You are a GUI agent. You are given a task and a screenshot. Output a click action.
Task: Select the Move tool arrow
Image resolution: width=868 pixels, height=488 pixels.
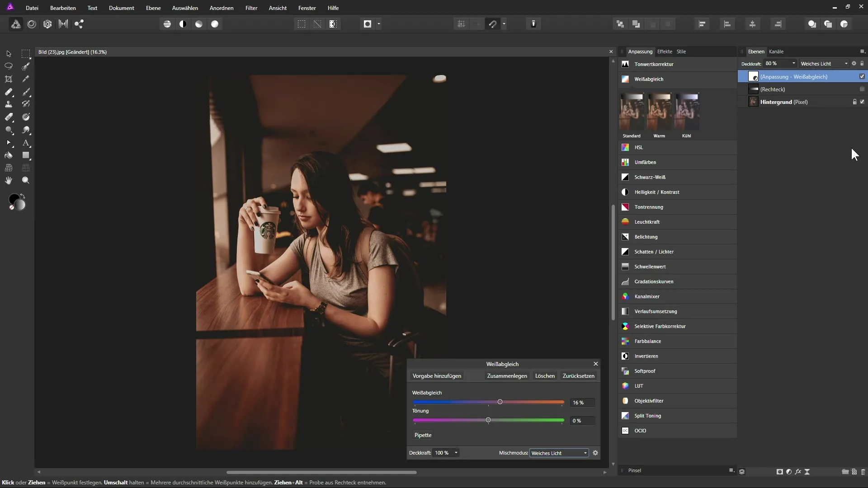(9, 53)
